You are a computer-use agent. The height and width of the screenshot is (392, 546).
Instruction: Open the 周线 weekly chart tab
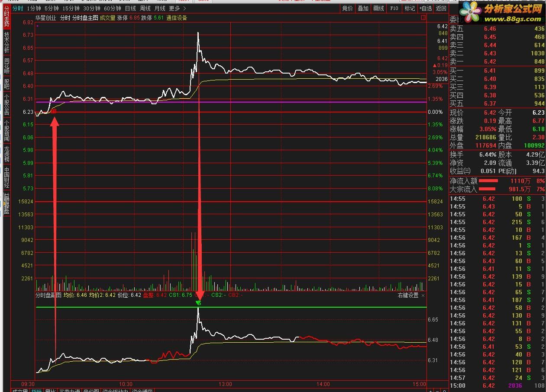click(145, 8)
